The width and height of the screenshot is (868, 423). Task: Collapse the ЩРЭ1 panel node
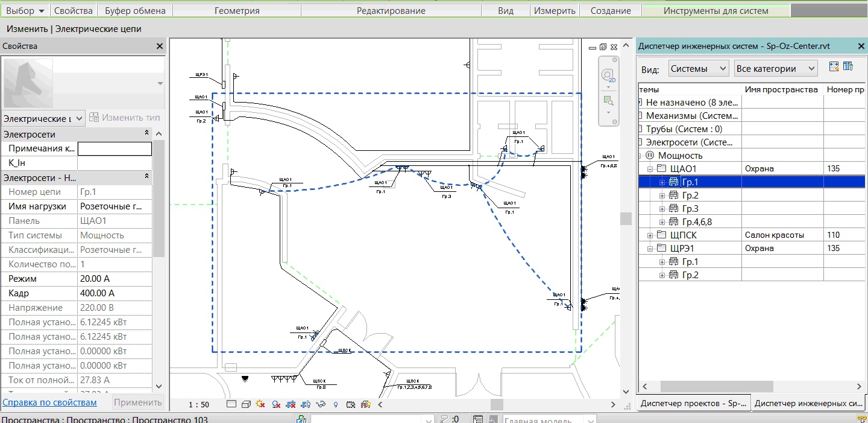[x=650, y=249]
